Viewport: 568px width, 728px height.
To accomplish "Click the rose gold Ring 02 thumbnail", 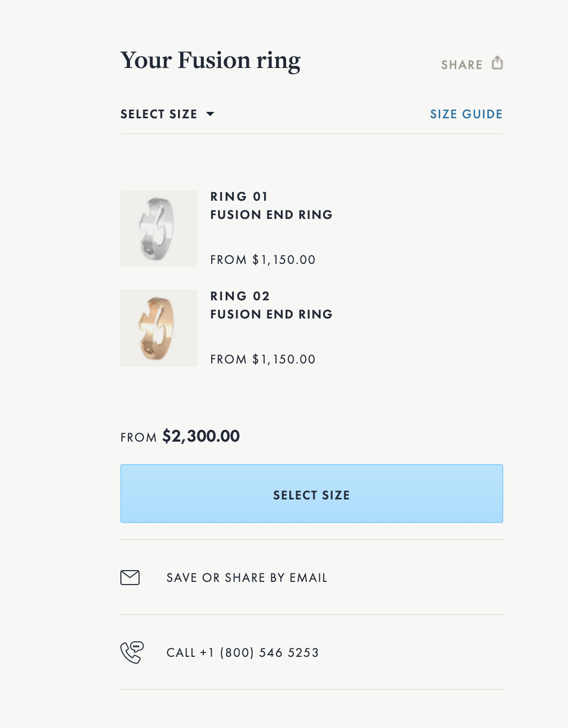I will click(x=159, y=328).
